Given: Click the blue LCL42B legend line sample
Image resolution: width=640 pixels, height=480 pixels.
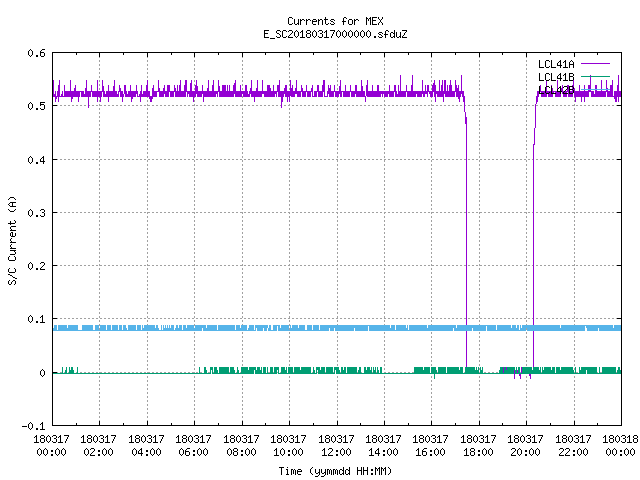Looking at the screenshot, I should pyautogui.click(x=595, y=89).
